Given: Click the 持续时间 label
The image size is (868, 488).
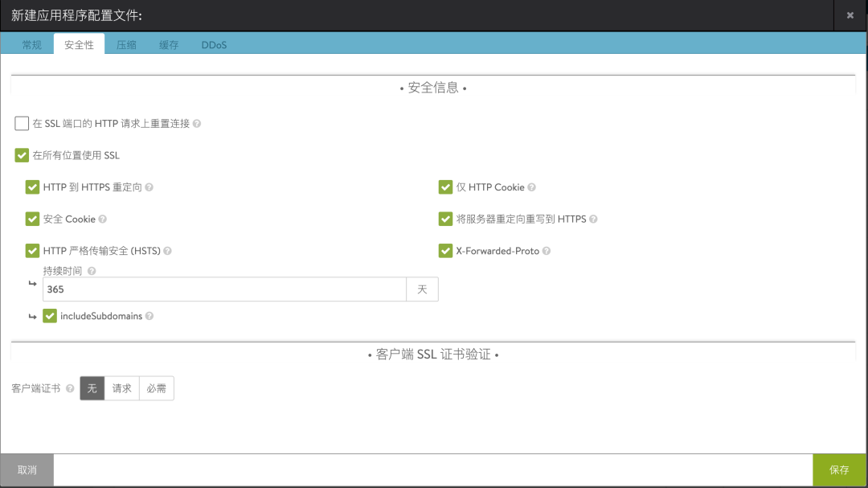Looking at the screenshot, I should click(x=63, y=271).
